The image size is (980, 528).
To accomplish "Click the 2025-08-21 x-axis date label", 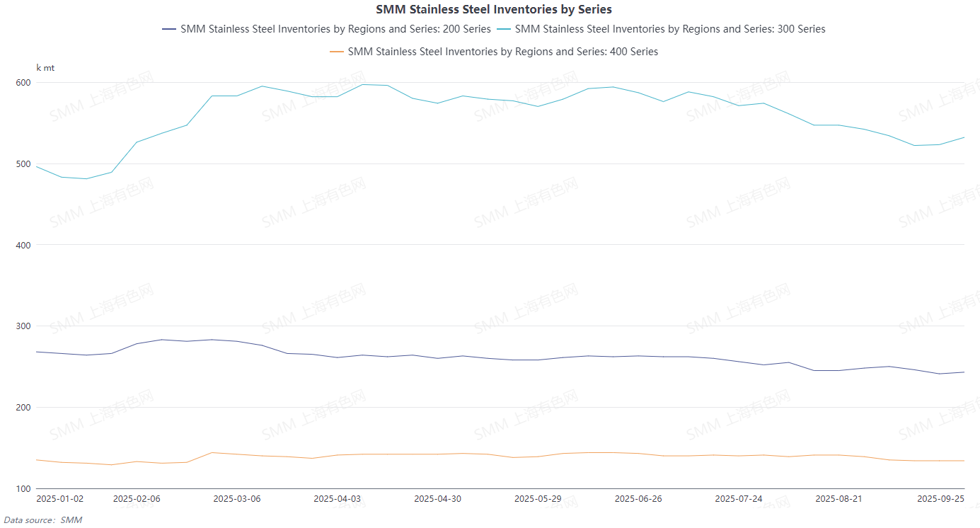I will point(838,499).
